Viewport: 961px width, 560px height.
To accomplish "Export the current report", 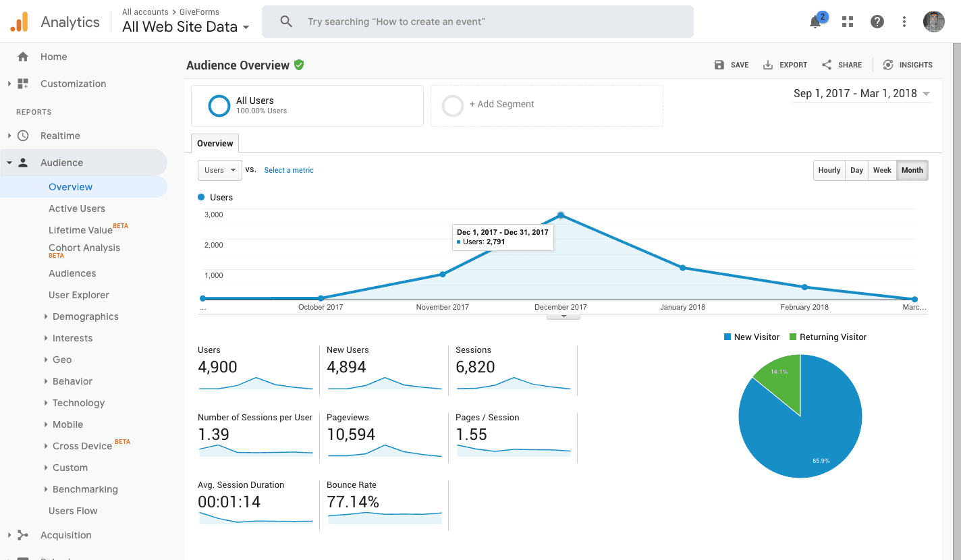I will pyautogui.click(x=785, y=64).
